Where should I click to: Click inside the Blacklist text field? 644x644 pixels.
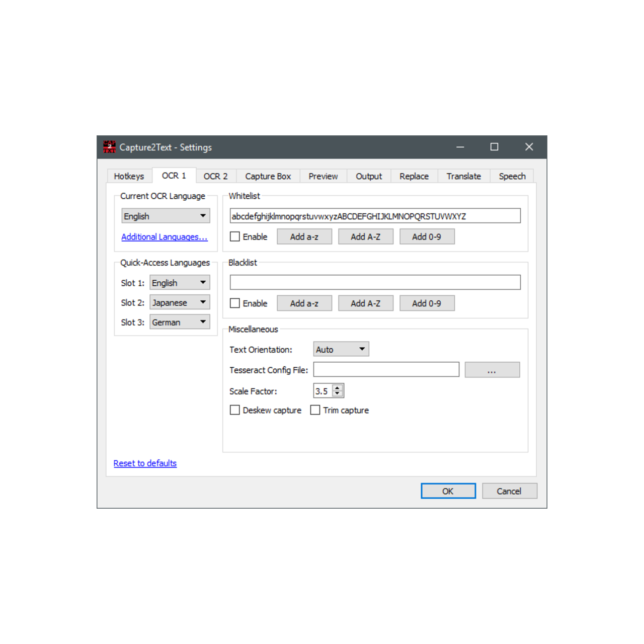point(375,282)
